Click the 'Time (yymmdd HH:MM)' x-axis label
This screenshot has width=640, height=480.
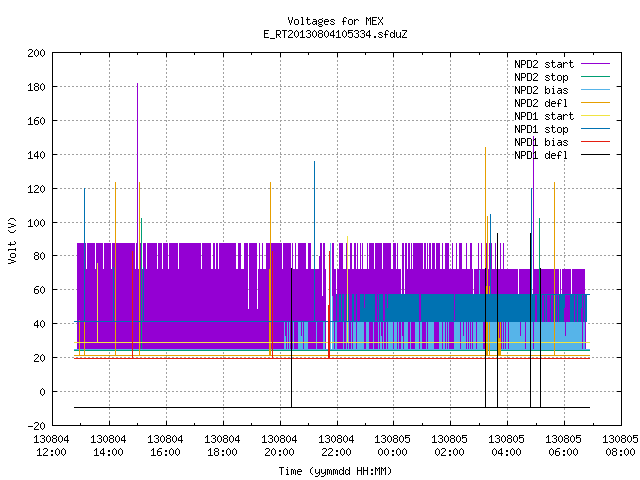335,471
